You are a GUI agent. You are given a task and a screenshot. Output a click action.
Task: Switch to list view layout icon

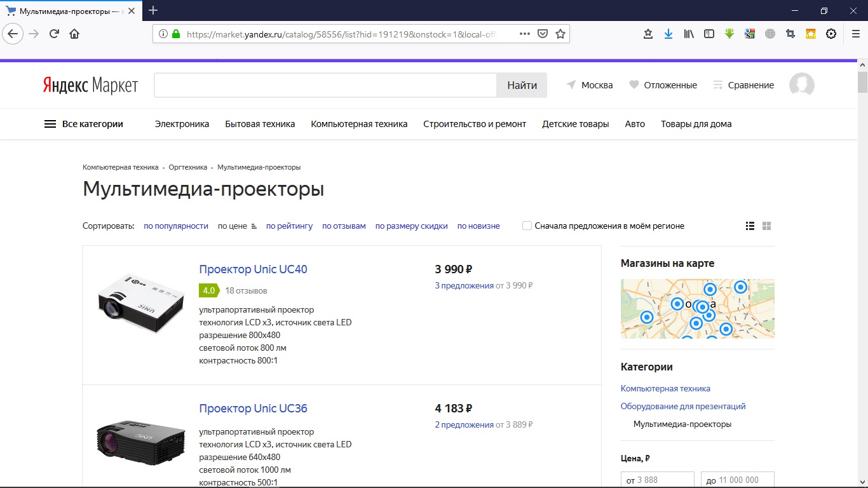pos(750,226)
